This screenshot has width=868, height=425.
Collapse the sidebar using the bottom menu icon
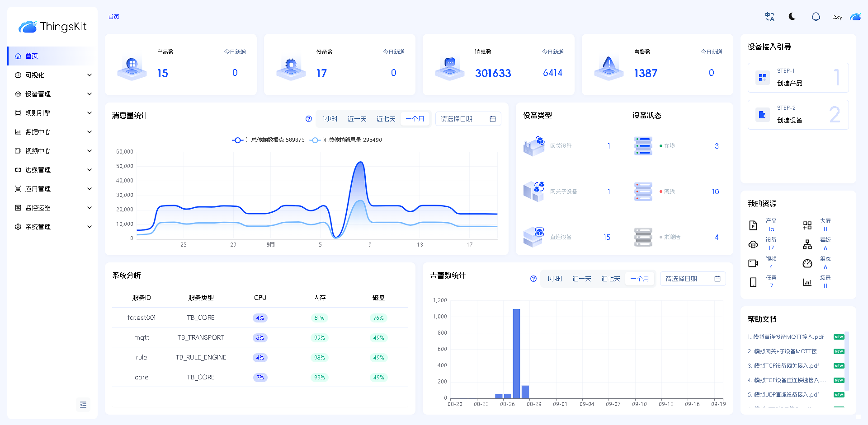tap(83, 405)
